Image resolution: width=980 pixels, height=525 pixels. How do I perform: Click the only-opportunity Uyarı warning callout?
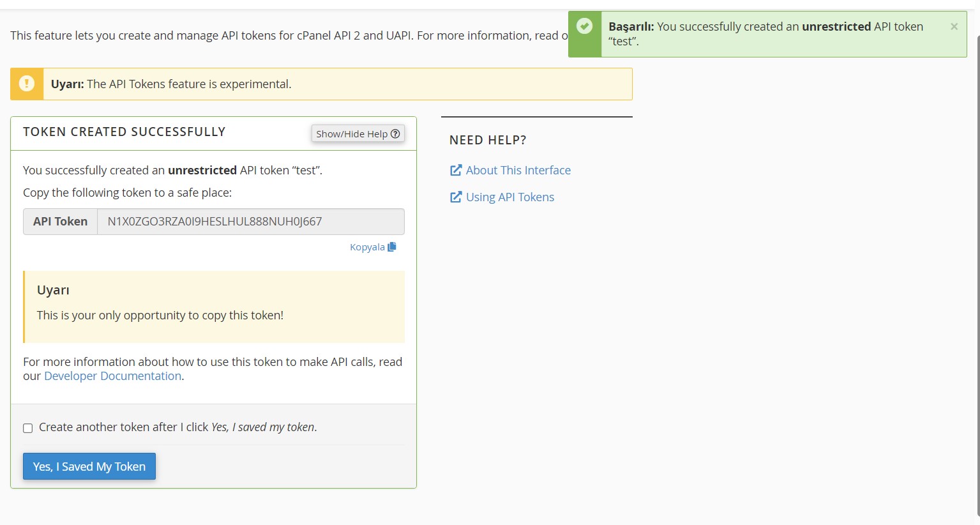[214, 307]
